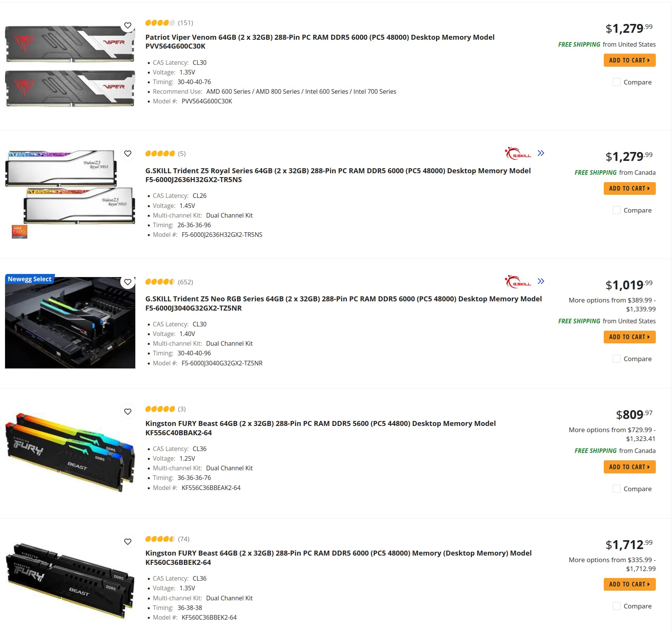Expand double chevron beside Royal Series G.SKILL logo
The width and height of the screenshot is (672, 632).
(541, 153)
